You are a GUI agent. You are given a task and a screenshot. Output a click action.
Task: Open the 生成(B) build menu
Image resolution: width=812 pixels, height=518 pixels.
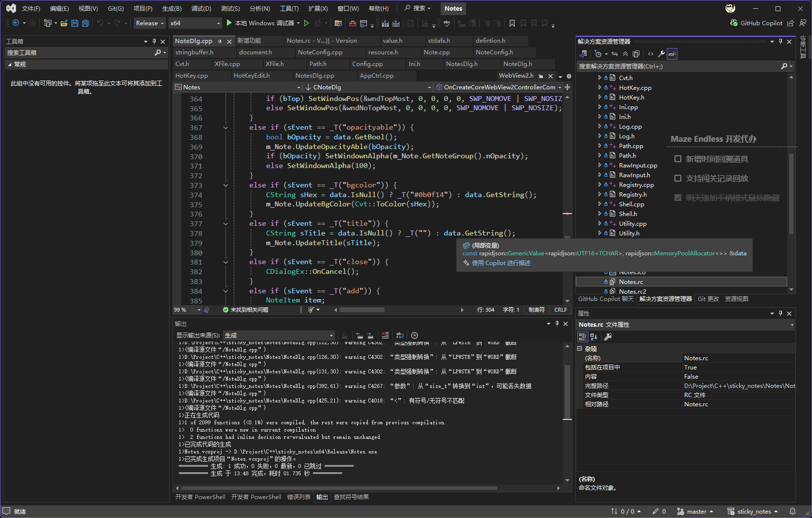172,9
